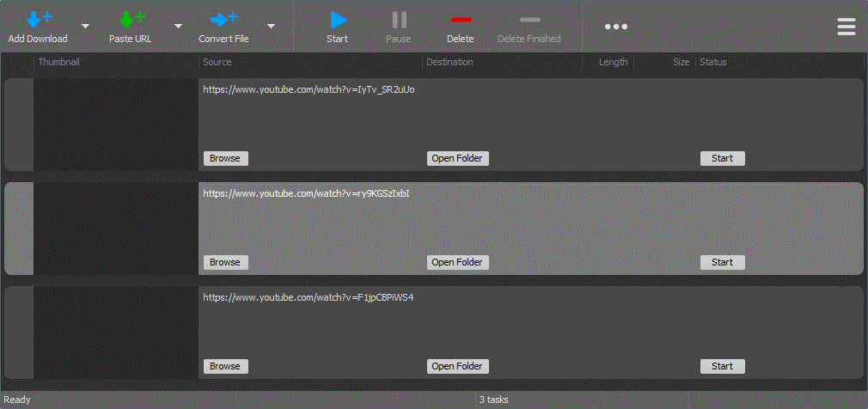Select the URL text ending F1jpCBPiWS4
The width and height of the screenshot is (868, 409).
point(309,298)
